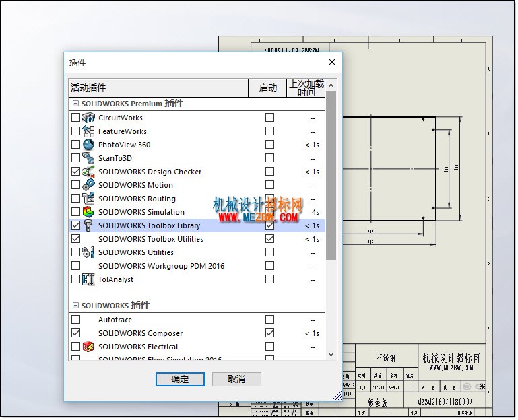Collapse SOLIDWORKS Premium plugins group
Viewport: 518px width, 420px height.
pyautogui.click(x=75, y=104)
